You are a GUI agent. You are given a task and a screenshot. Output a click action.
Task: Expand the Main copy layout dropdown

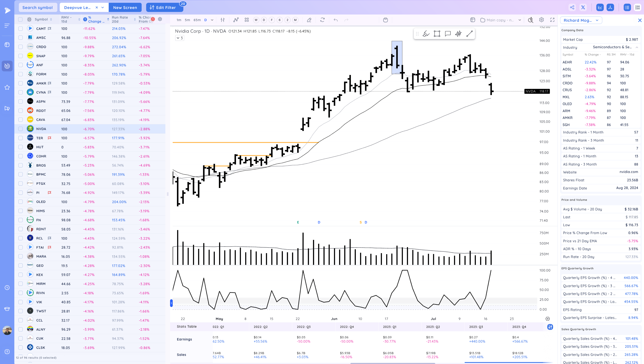pos(520,20)
